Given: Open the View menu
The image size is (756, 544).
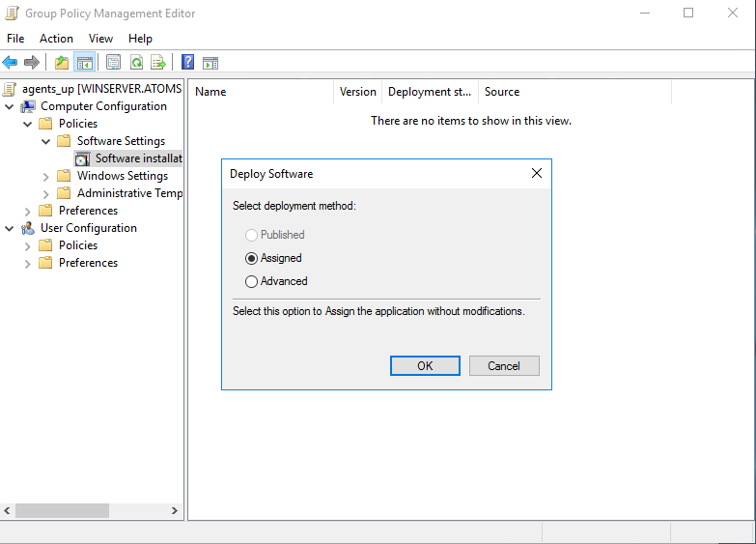Looking at the screenshot, I should pos(100,39).
